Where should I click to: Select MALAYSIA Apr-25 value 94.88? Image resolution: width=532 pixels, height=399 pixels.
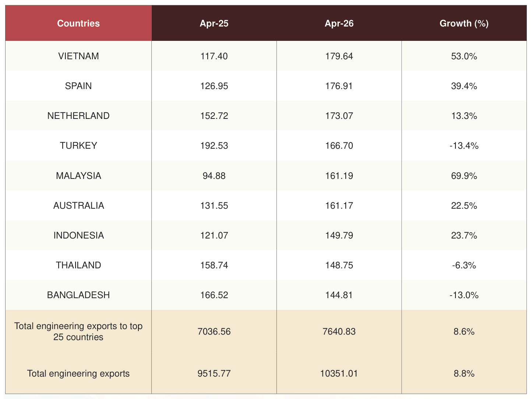click(x=214, y=176)
